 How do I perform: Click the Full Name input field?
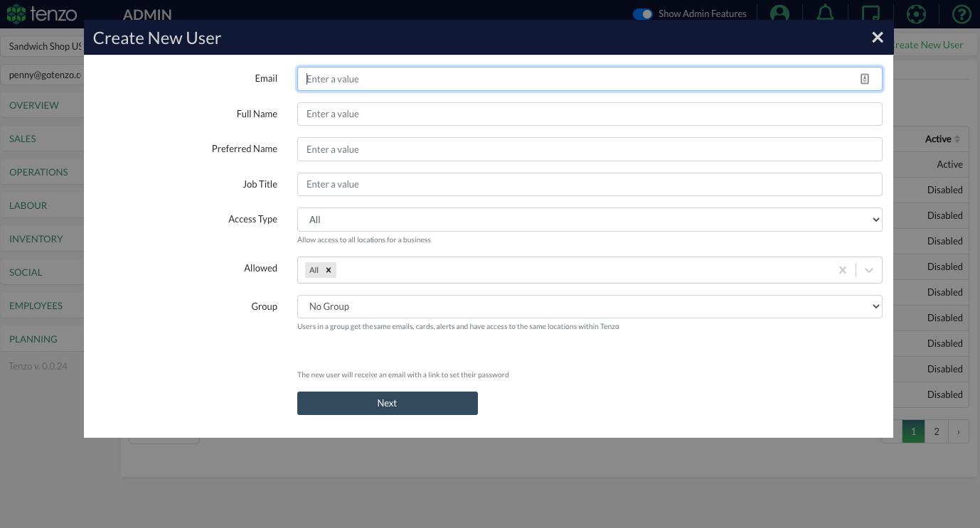point(590,114)
